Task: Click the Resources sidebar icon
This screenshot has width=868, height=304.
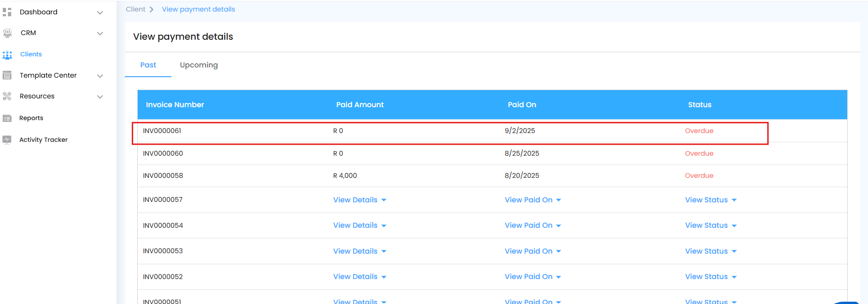Action: 7,96
